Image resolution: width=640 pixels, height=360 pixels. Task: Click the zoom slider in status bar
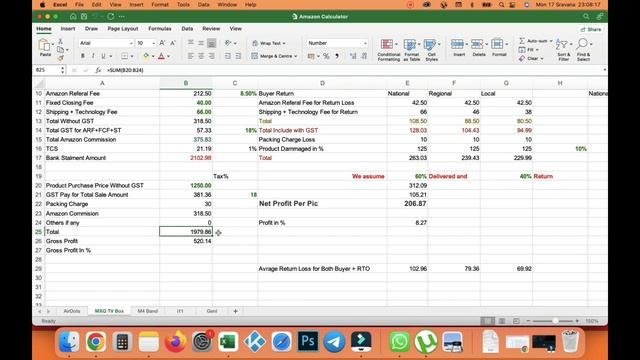pyautogui.click(x=555, y=321)
